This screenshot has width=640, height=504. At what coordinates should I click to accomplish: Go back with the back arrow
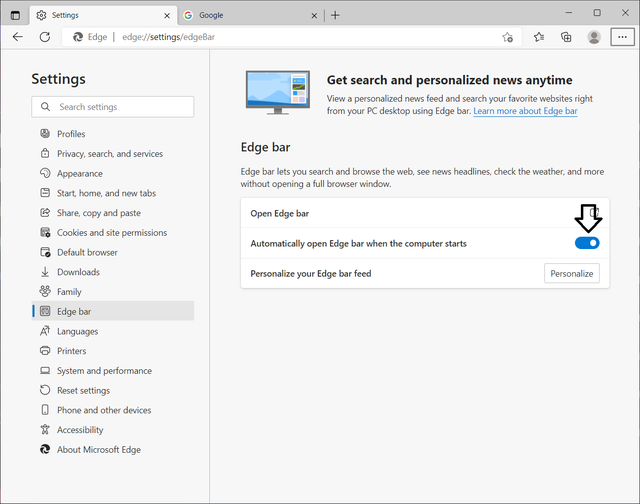[x=18, y=37]
